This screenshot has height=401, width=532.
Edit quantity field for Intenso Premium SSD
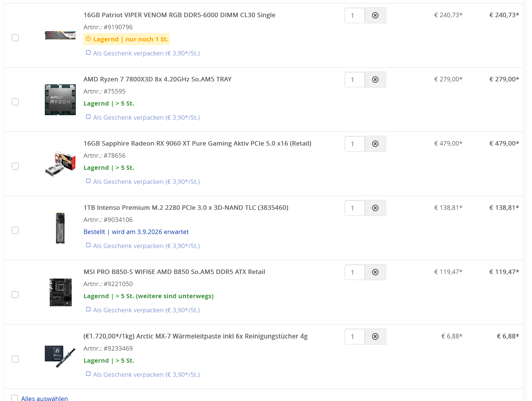pyautogui.click(x=355, y=208)
